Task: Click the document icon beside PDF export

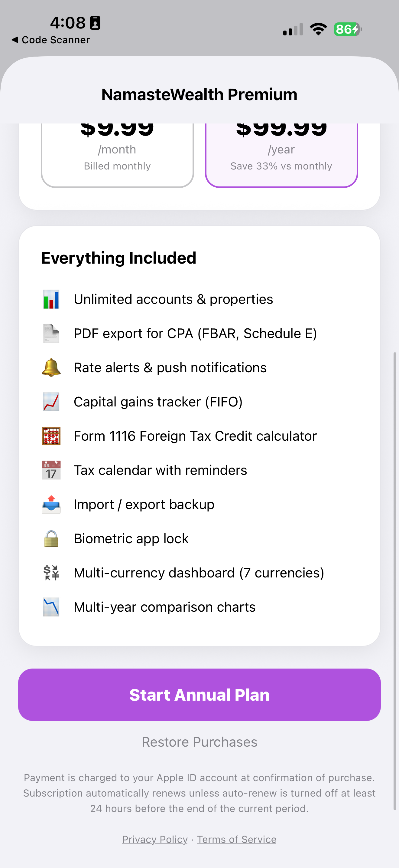Action: point(51,333)
